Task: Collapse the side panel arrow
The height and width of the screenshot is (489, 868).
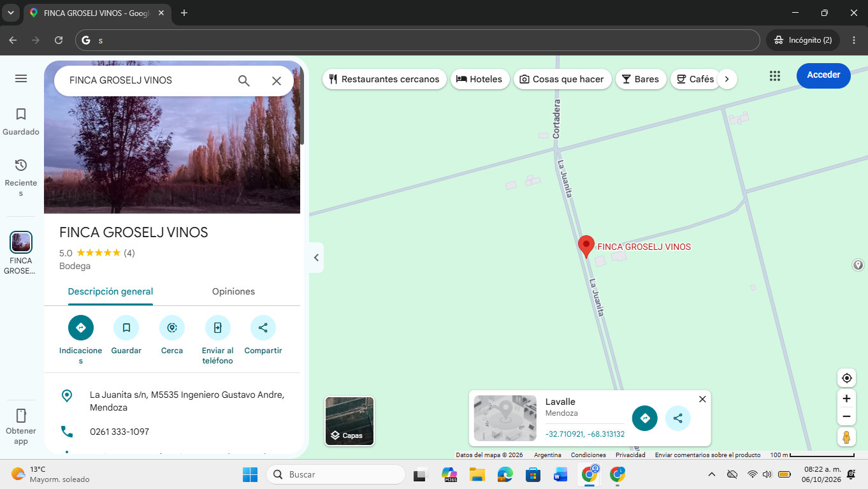Action: (316, 258)
